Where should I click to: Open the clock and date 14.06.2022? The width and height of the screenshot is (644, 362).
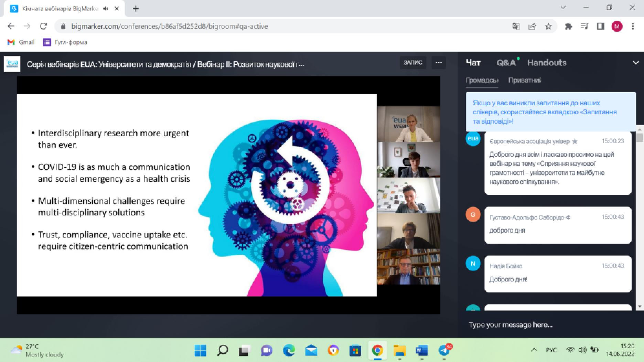point(620,350)
